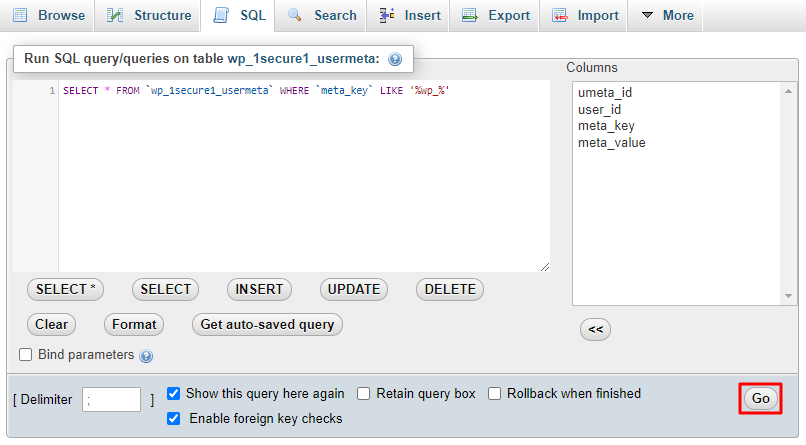Enable Rollback when finished checkbox
Image resolution: width=806 pixels, height=445 pixels.
[494, 394]
